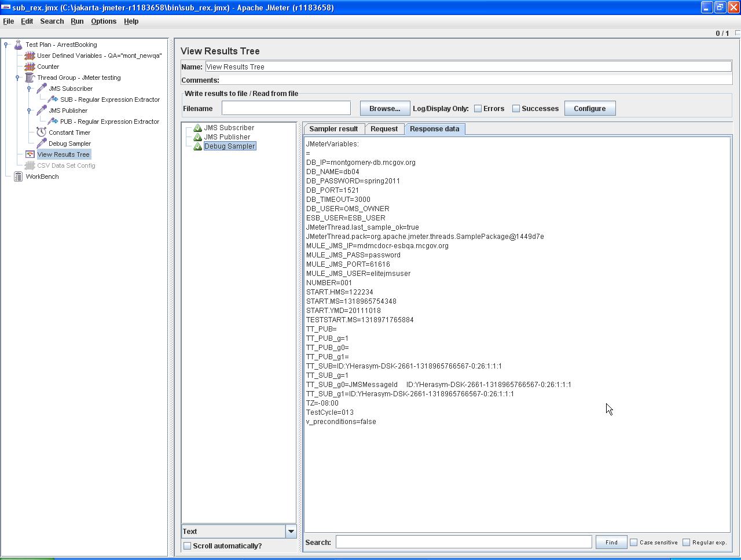Toggle the Scroll automatically checkbox
Screen dimensions: 741x560
click(187, 546)
